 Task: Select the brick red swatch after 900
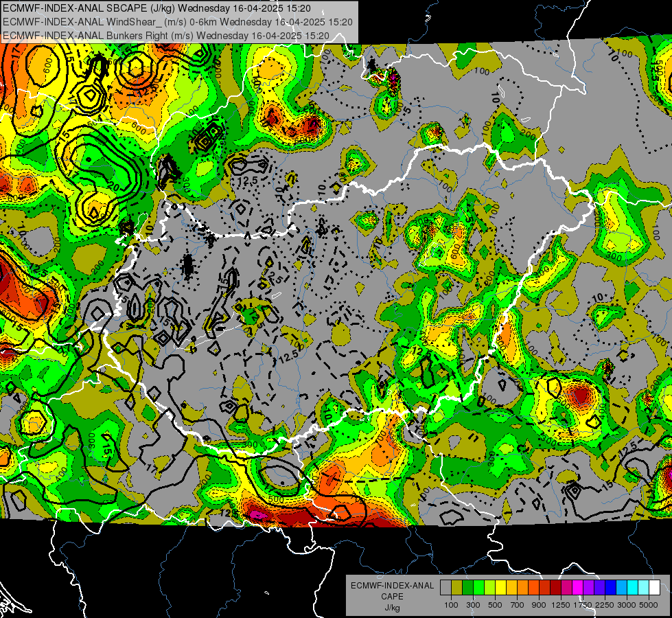(545, 588)
